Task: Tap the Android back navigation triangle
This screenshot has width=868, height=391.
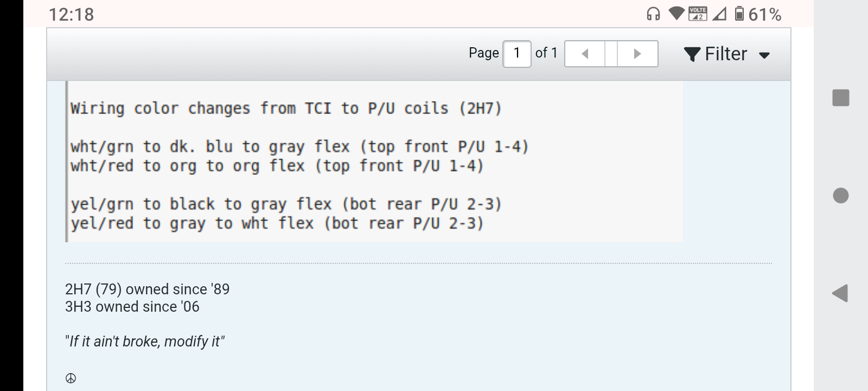Action: (840, 293)
